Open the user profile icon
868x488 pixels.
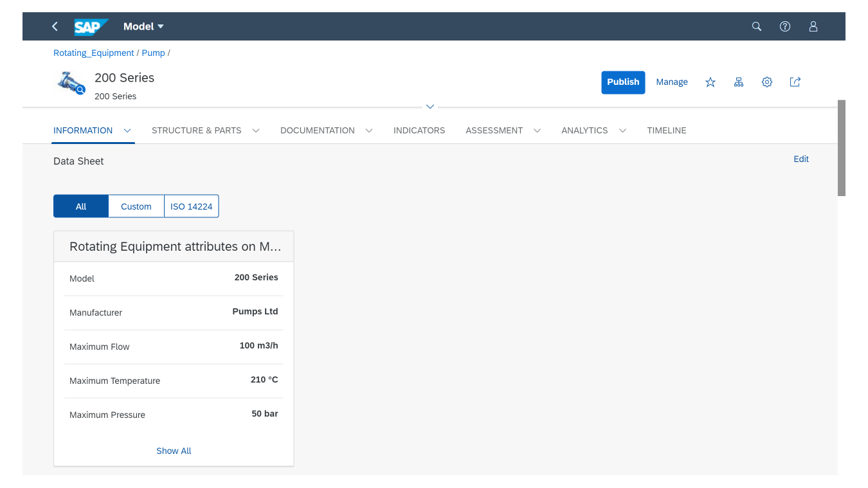pos(813,26)
